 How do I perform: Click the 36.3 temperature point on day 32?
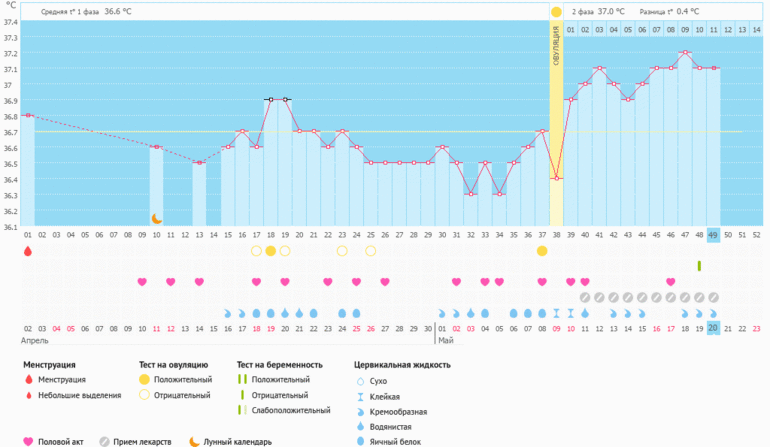470,194
